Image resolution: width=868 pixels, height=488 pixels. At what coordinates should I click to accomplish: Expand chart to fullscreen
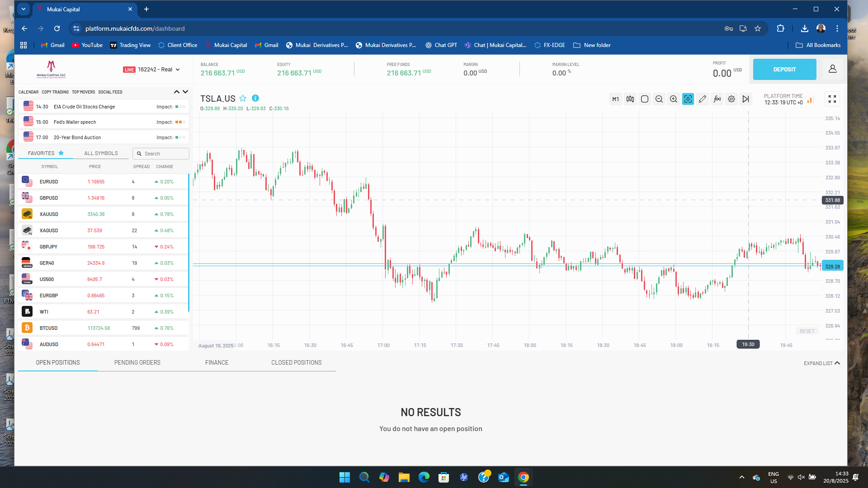click(x=832, y=99)
